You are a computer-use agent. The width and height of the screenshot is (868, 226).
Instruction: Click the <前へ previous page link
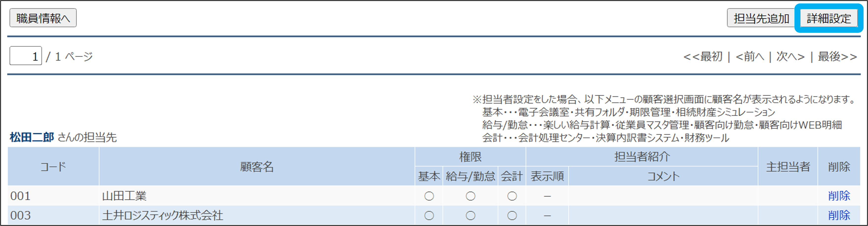tap(750, 57)
